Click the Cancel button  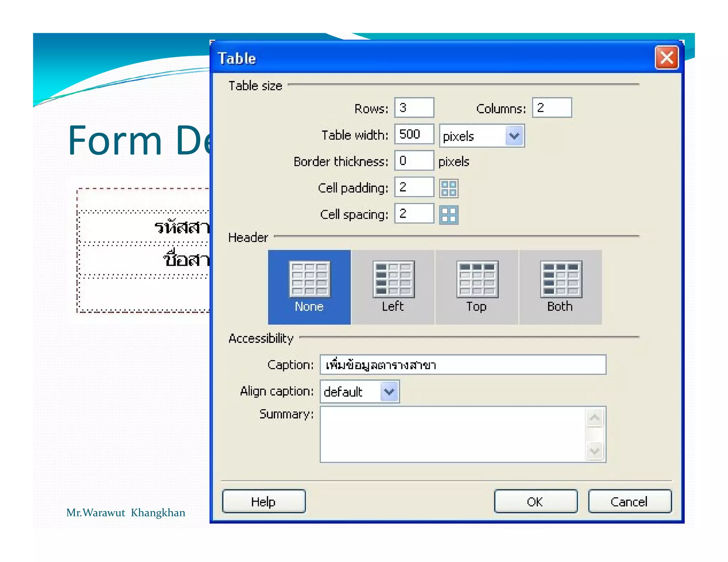pyautogui.click(x=630, y=501)
